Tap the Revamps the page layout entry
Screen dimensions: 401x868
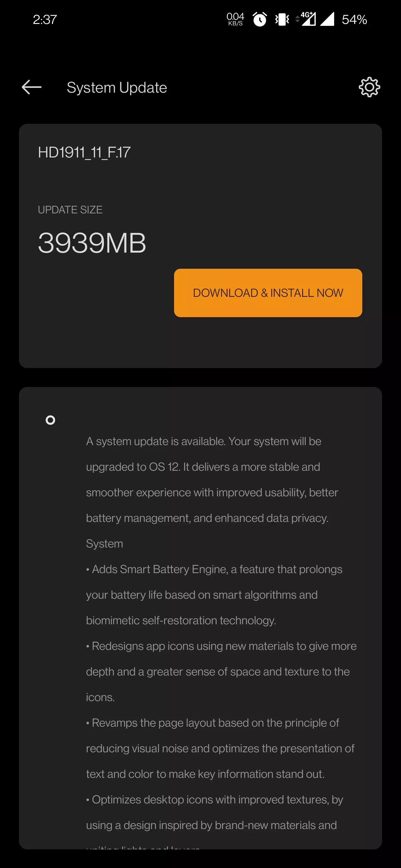(220, 748)
